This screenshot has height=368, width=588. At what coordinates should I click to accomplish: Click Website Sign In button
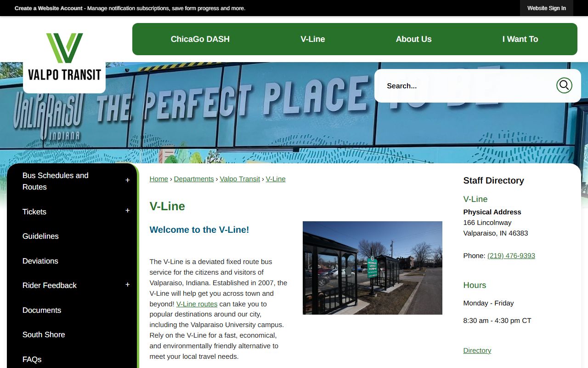coord(547,8)
